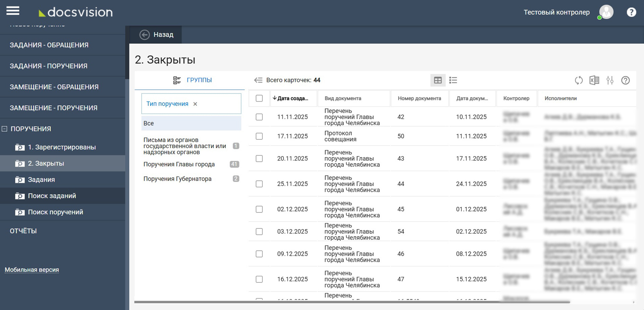This screenshot has width=644, height=310.
Task: Collapse the groups panel arrow
Action: click(x=258, y=80)
